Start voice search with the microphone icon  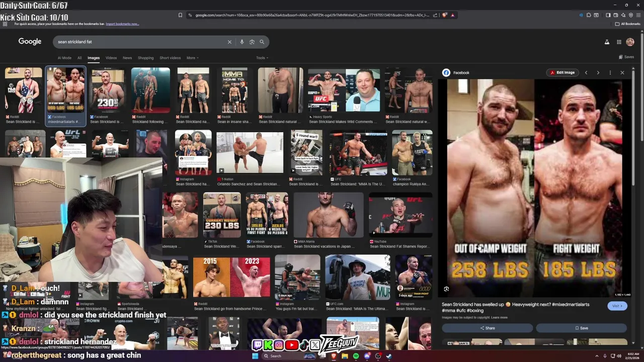tap(242, 42)
